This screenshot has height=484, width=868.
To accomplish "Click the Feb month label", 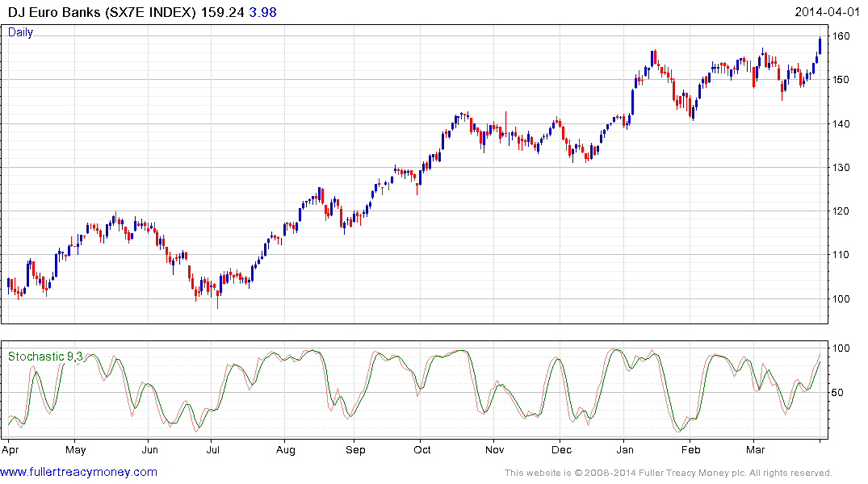I will click(691, 450).
